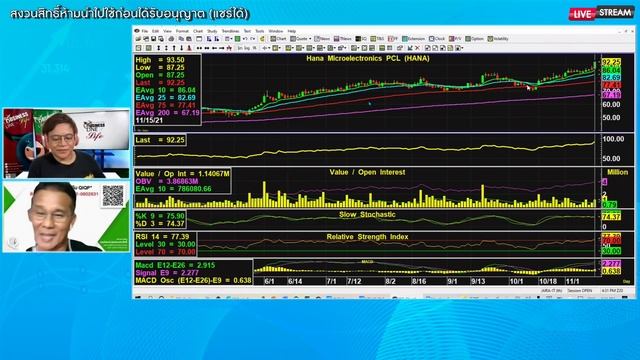Open the Text menu
The image size is (640, 360).
pos(247,31)
